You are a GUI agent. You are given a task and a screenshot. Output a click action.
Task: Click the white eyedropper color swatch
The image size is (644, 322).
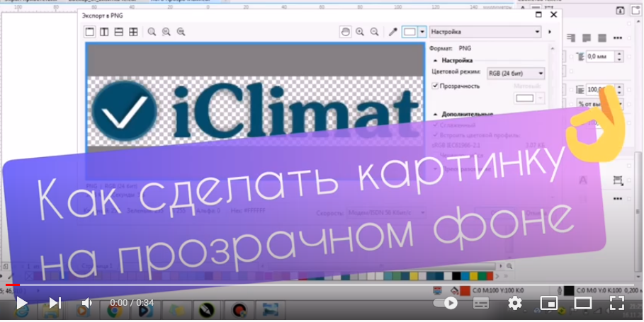point(409,32)
